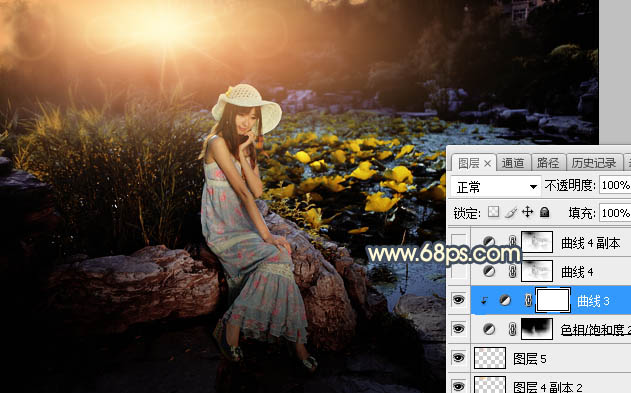Click the adjustment icon of 曲线 4 layer

point(489,272)
